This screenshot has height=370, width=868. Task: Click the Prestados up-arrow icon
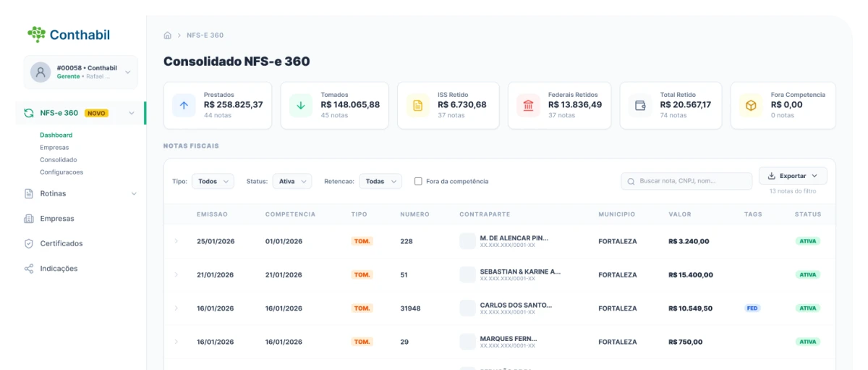click(184, 106)
